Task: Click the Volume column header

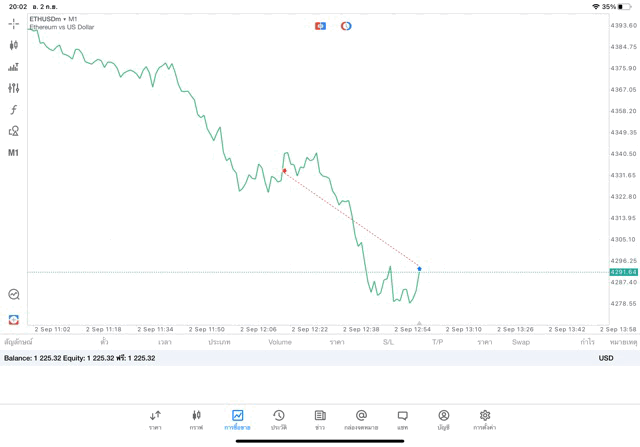Action: pos(280,342)
